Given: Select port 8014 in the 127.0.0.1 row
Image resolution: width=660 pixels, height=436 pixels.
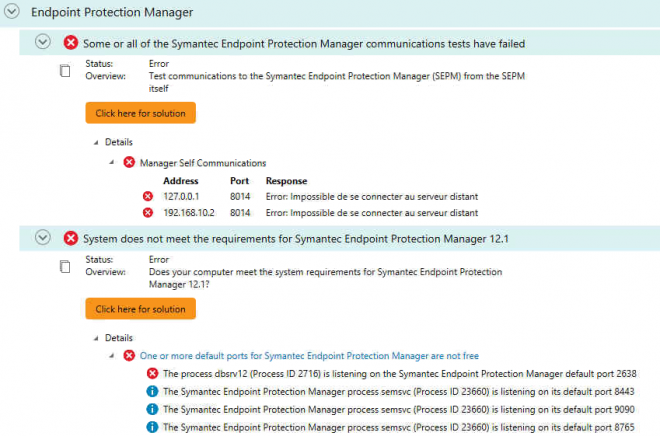Looking at the screenshot, I should pos(240,197).
